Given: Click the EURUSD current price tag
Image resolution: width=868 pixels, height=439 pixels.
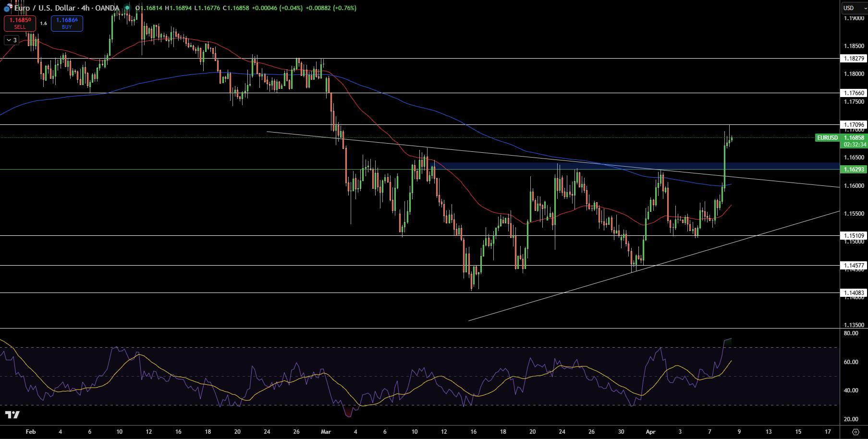Looking at the screenshot, I should click(827, 138).
